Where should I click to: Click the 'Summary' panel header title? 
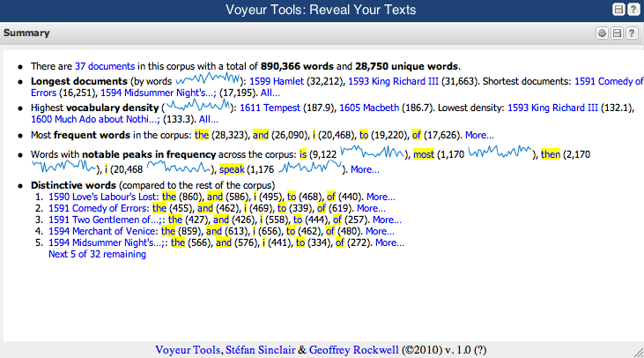[x=26, y=33]
